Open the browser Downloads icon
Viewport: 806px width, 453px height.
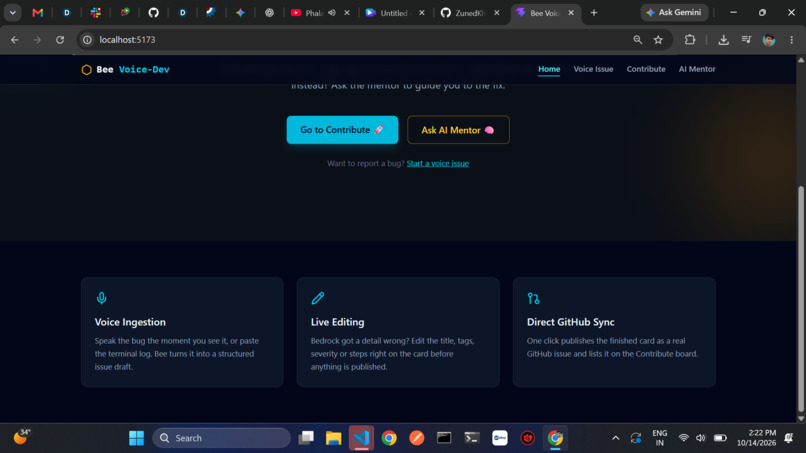tap(723, 40)
